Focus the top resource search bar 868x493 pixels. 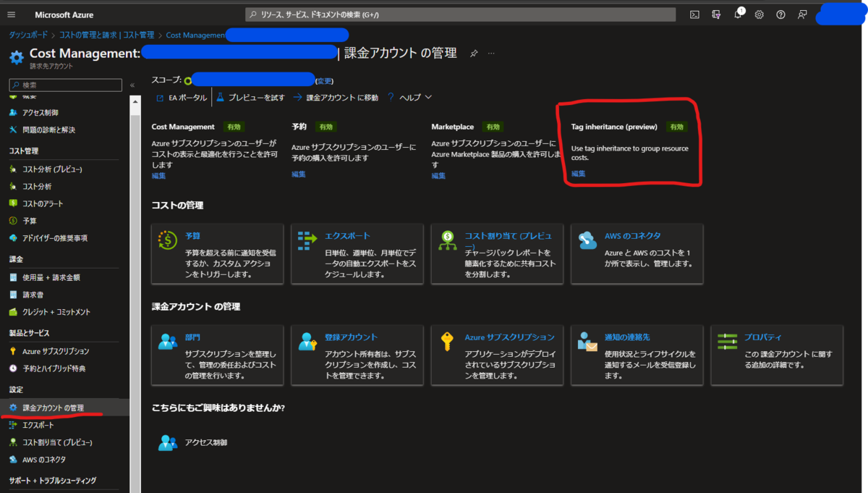(x=461, y=14)
